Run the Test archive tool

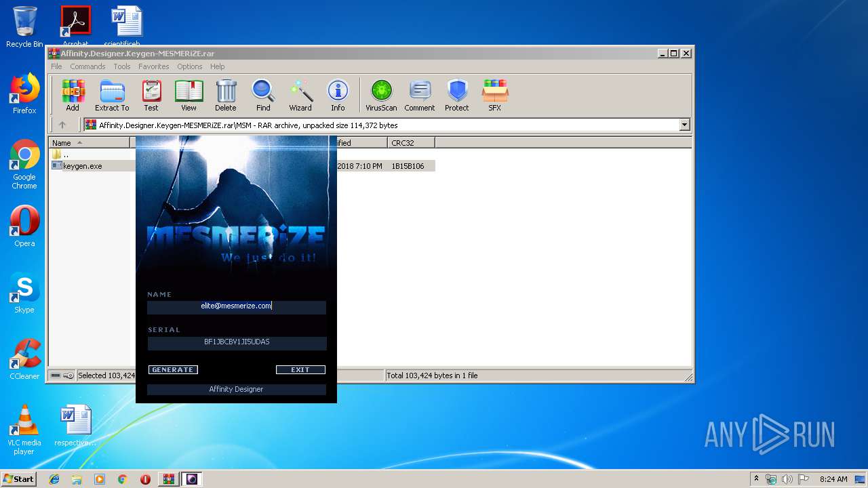(x=151, y=96)
